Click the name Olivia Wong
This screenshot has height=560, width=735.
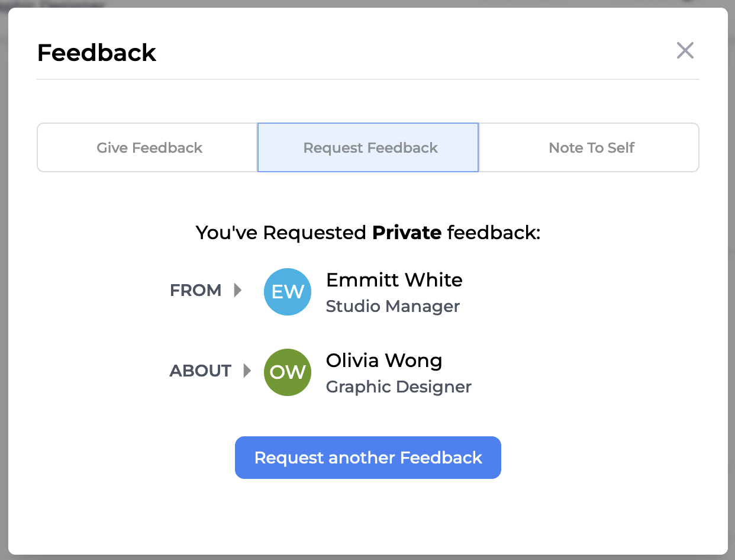(x=384, y=360)
